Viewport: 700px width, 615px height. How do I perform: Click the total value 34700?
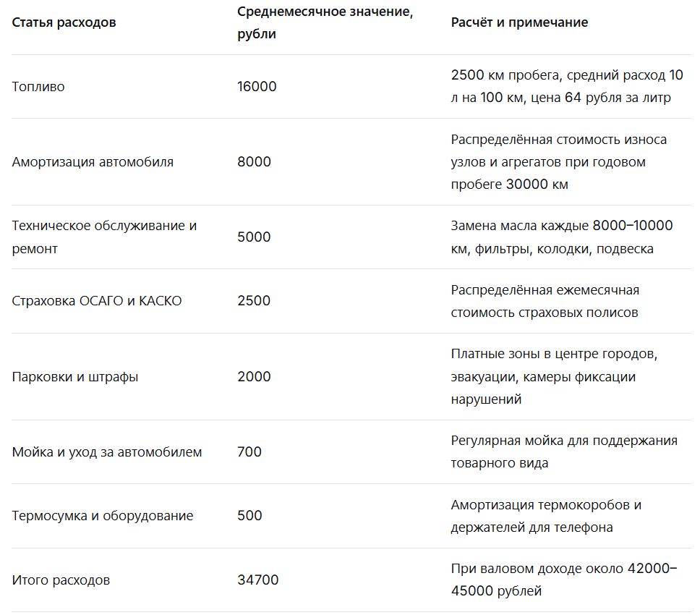click(258, 580)
